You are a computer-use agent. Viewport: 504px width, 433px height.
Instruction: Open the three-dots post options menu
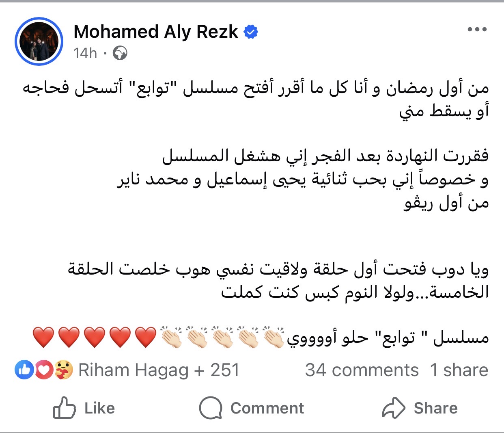(x=477, y=29)
